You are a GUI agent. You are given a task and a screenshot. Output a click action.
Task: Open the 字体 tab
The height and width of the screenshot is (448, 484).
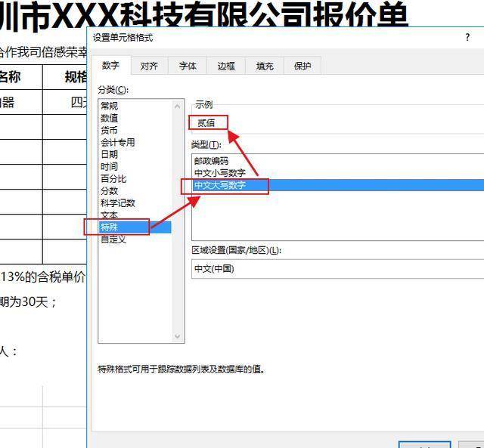(x=188, y=66)
